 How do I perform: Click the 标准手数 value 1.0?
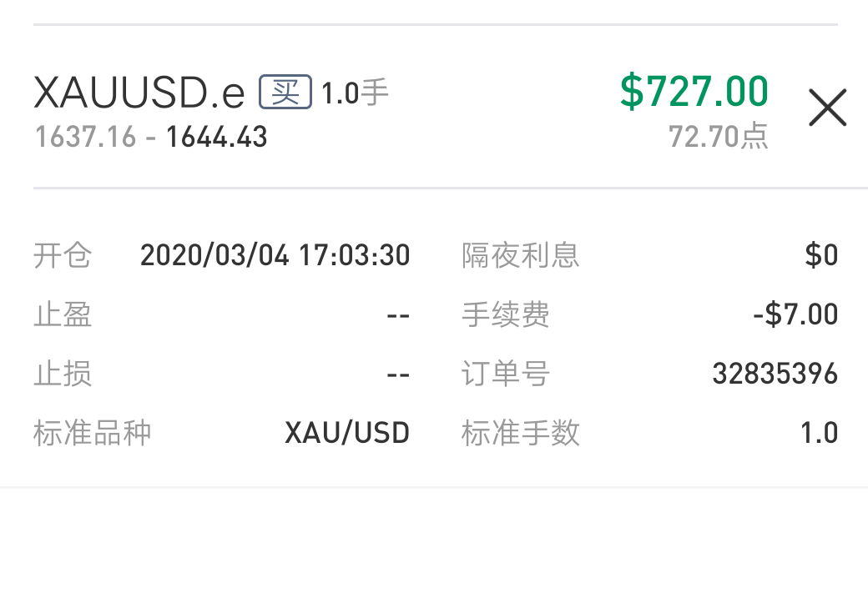pos(819,433)
